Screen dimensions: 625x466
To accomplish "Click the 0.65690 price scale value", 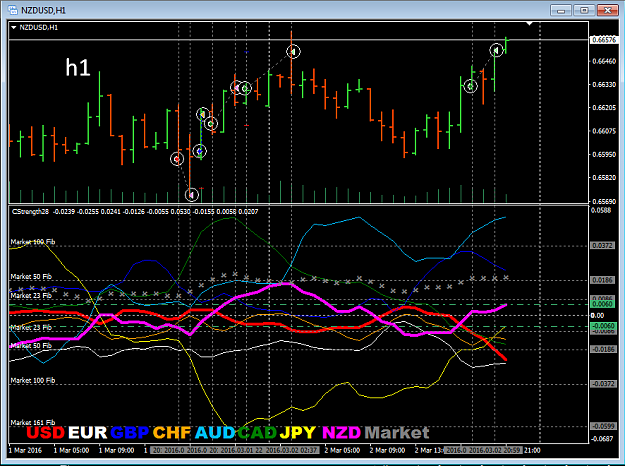I will point(604,201).
